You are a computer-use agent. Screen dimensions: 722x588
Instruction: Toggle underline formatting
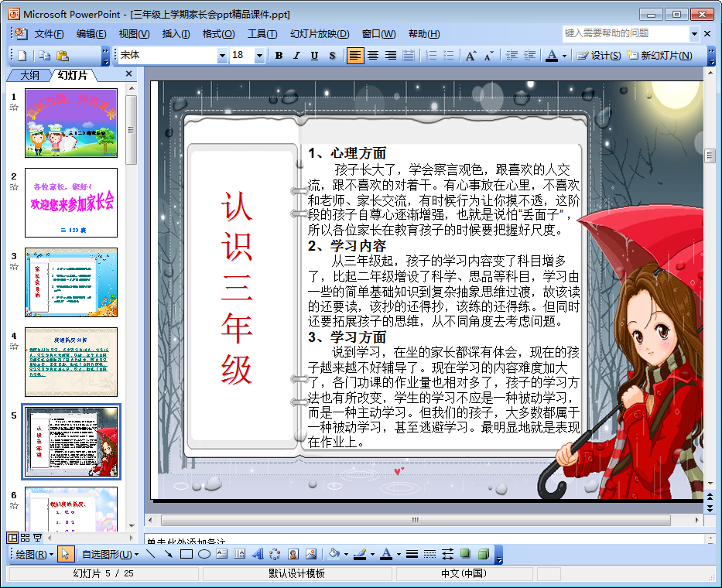click(x=314, y=56)
